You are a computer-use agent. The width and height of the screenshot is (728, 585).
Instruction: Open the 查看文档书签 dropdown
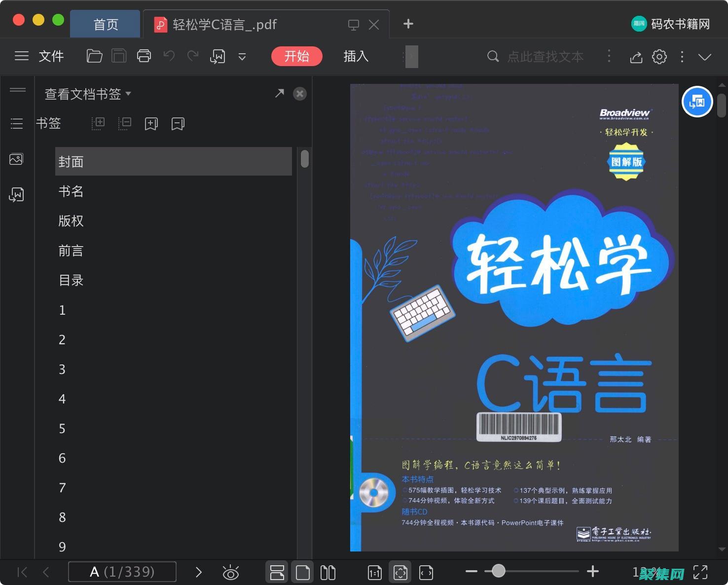tap(87, 94)
